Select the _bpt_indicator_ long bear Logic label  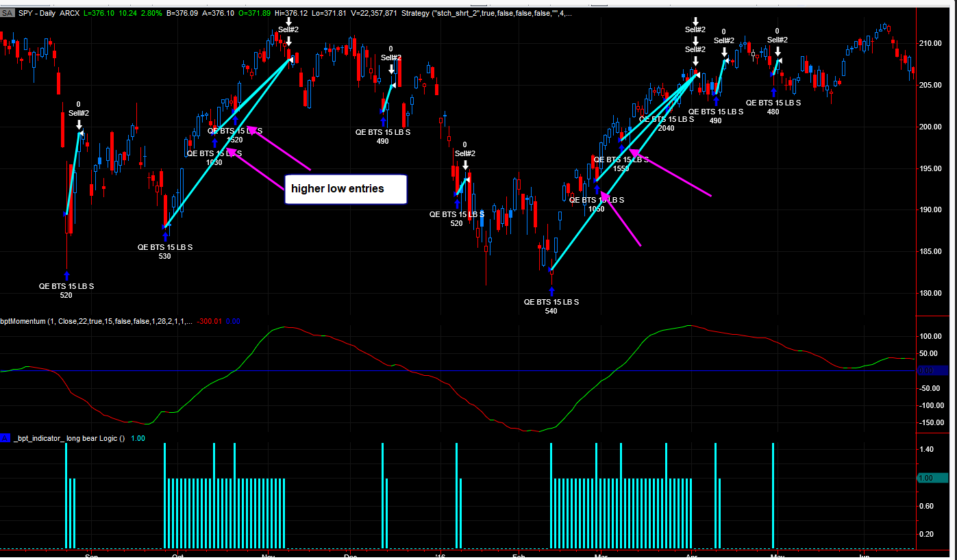pyautogui.click(x=69, y=438)
